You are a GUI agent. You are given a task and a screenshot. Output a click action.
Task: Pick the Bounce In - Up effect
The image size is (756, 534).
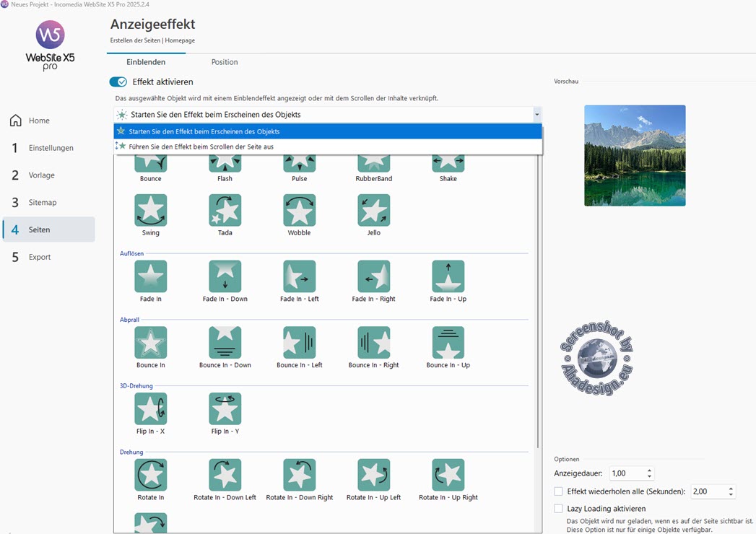(448, 343)
